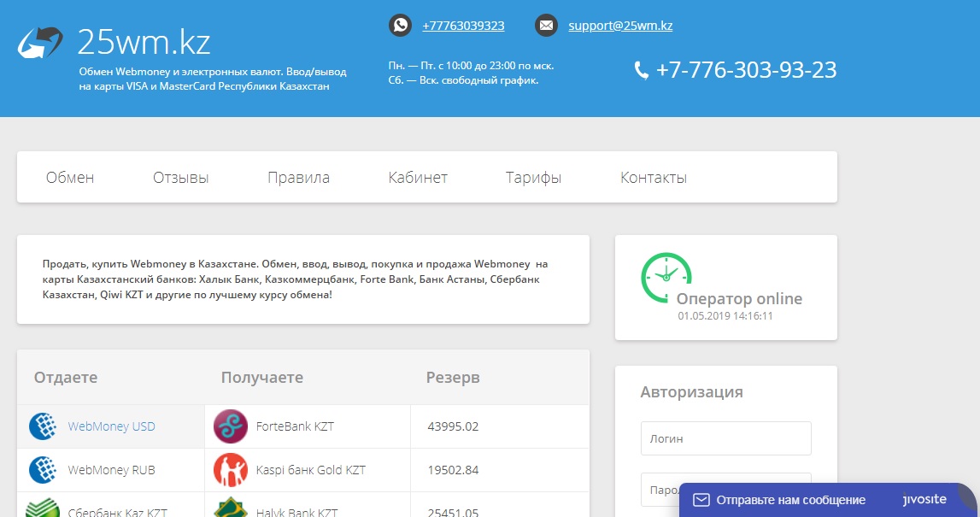Click the WhatsApp icon in header

[x=400, y=25]
